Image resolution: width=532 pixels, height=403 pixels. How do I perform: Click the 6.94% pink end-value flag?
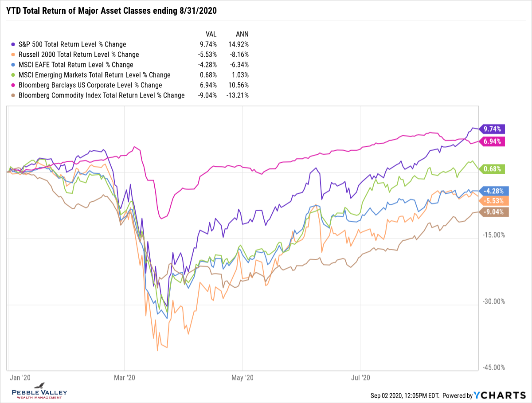493,141
